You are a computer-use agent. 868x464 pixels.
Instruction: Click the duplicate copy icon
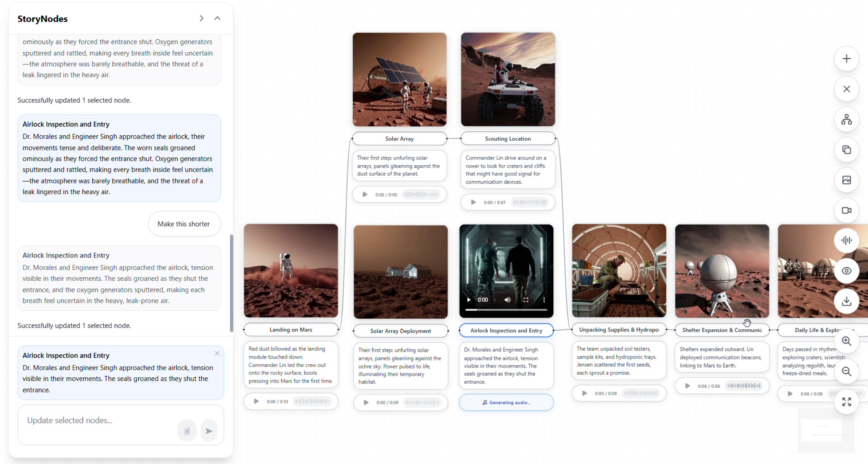click(x=846, y=150)
